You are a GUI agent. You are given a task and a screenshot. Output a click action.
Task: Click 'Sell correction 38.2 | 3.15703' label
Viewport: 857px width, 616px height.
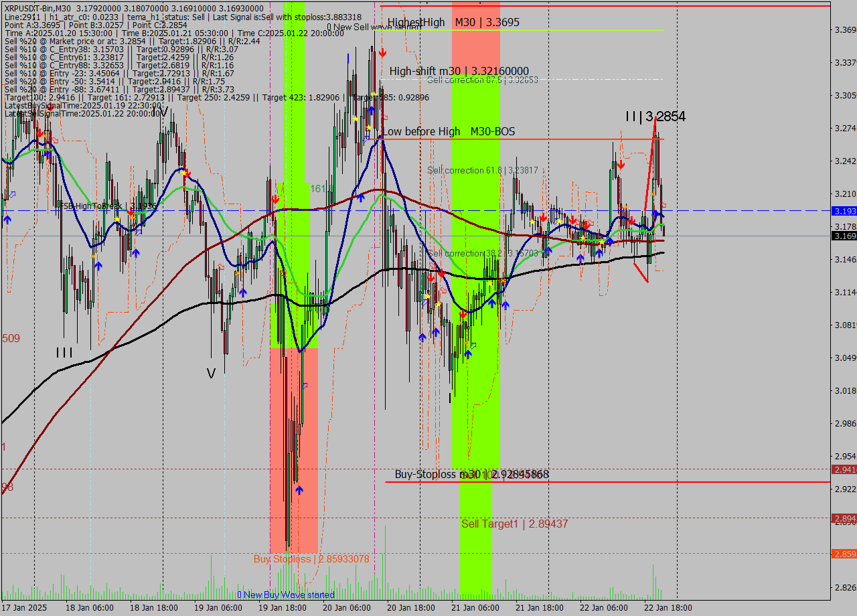point(483,254)
